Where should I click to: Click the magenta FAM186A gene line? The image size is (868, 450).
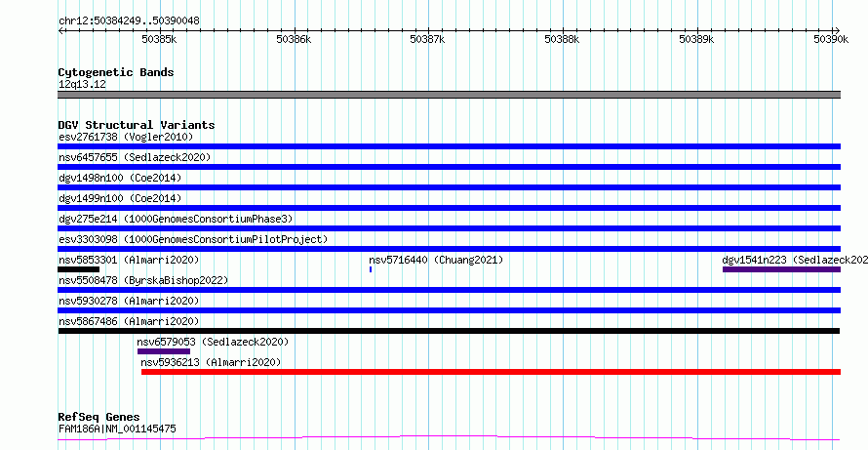point(449,438)
